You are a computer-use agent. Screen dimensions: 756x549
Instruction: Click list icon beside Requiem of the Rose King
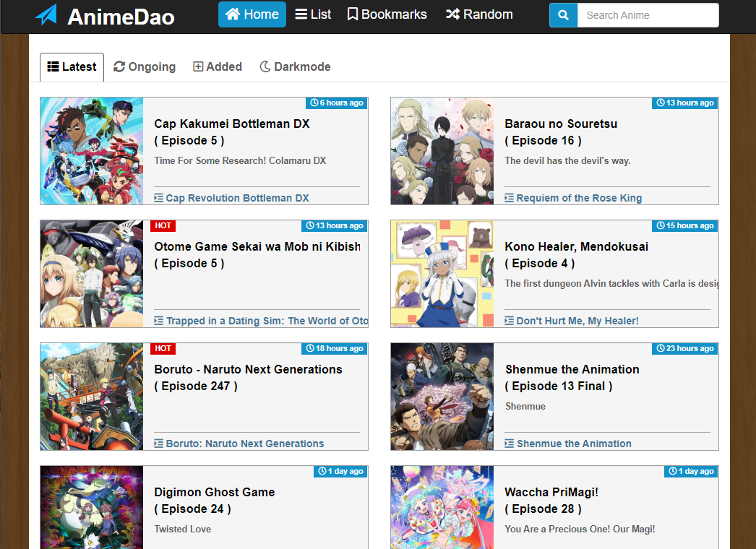[x=509, y=198]
